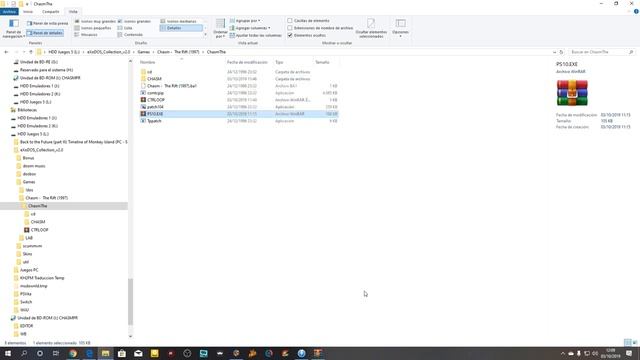Toggle Panel de detalles in ribbon
The image size is (640, 360).
45,33
